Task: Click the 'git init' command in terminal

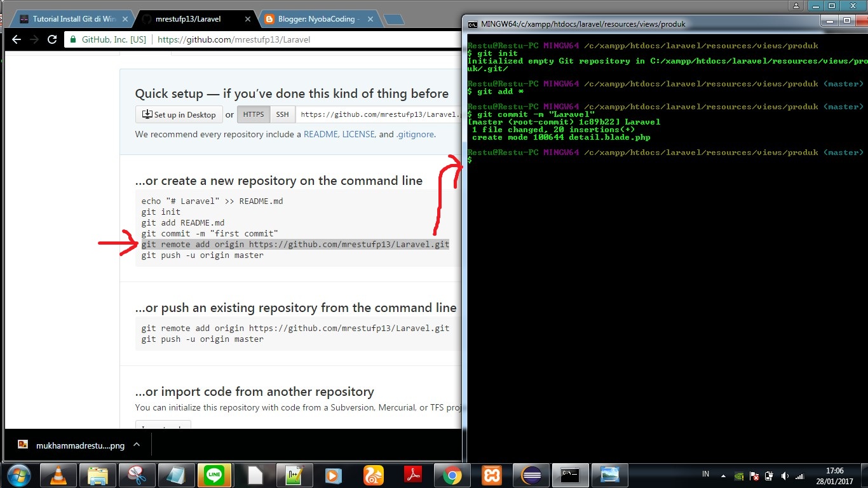Action: [498, 53]
